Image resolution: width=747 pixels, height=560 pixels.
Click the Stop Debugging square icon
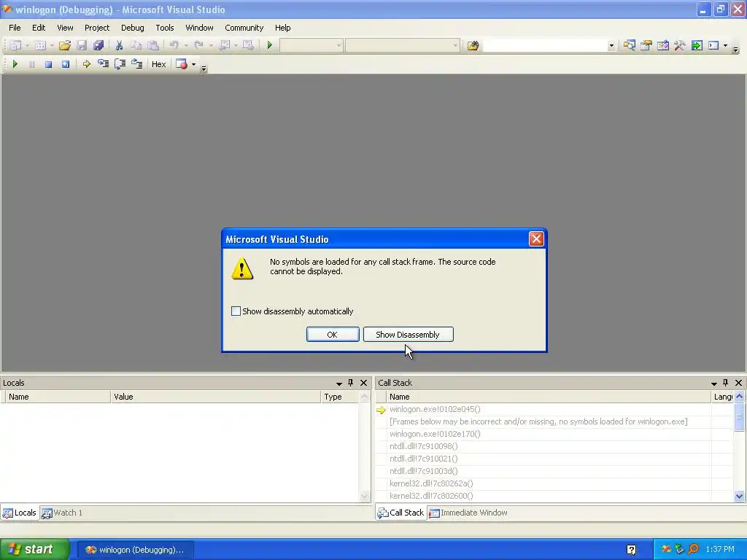coord(48,64)
